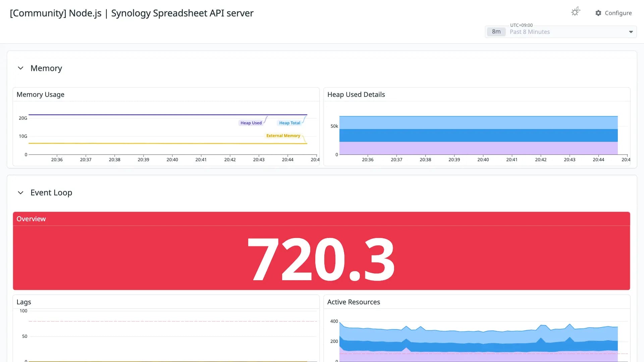644x362 pixels.
Task: Click the 50k axis label in Heap Used Details
Action: [334, 126]
